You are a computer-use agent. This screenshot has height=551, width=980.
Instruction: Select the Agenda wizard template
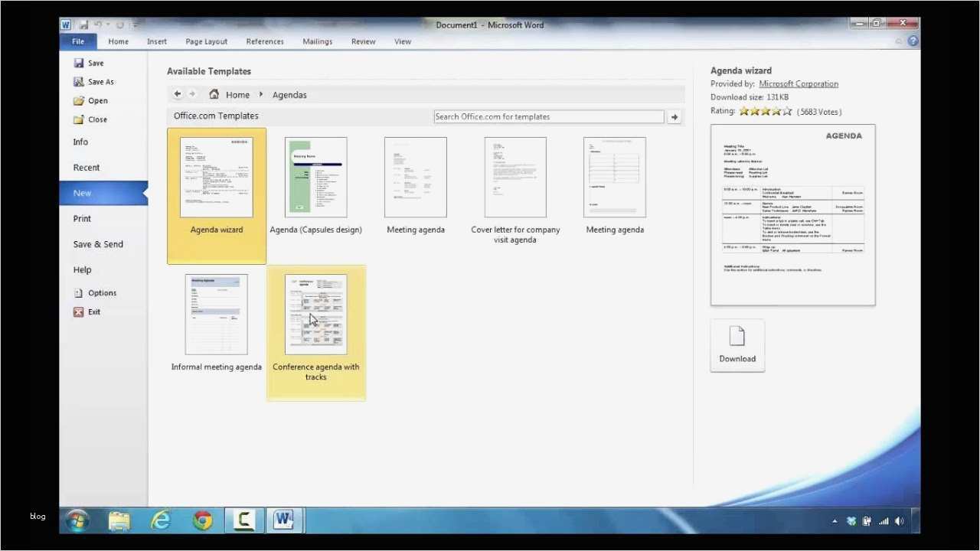(x=217, y=195)
